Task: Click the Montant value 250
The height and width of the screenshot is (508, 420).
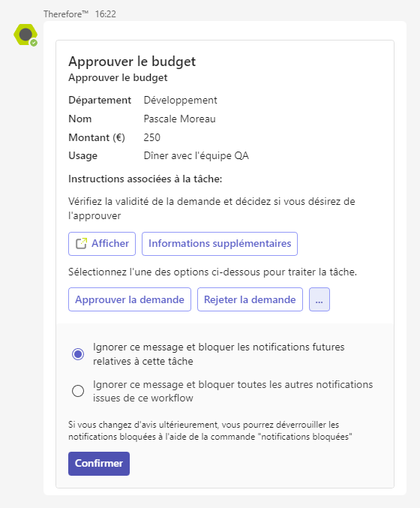Action: [151, 137]
